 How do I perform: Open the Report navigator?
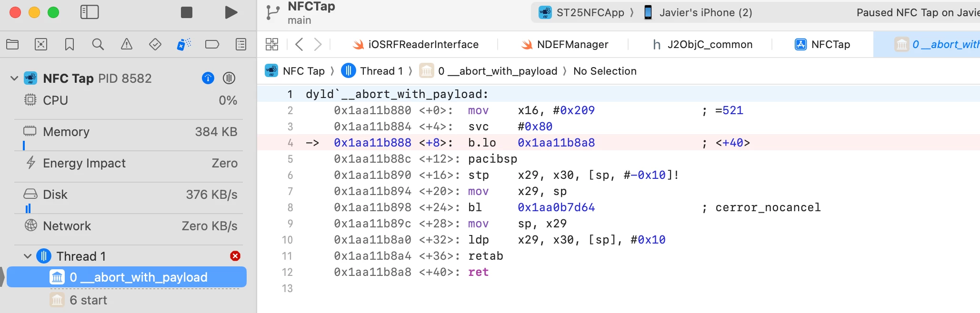(x=241, y=45)
